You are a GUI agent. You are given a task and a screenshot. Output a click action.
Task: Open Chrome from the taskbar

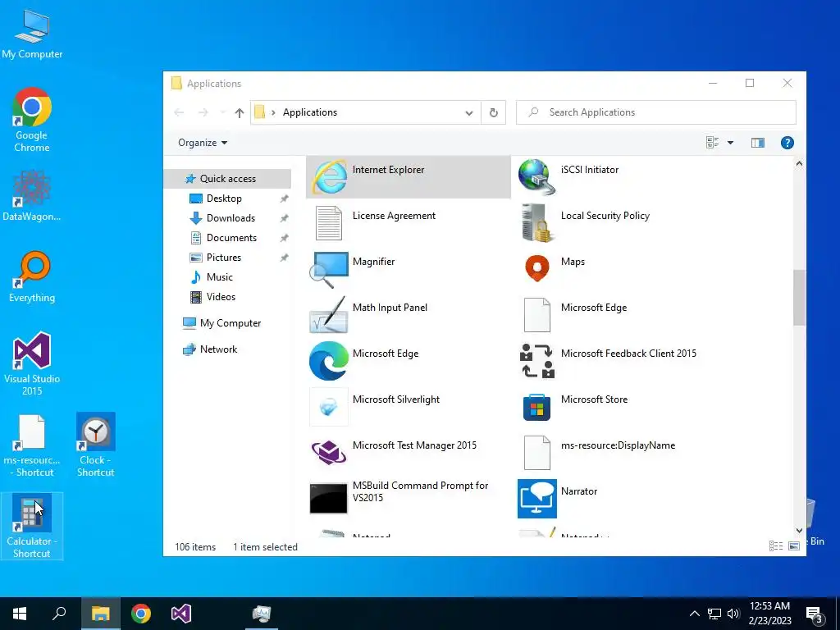click(x=141, y=614)
